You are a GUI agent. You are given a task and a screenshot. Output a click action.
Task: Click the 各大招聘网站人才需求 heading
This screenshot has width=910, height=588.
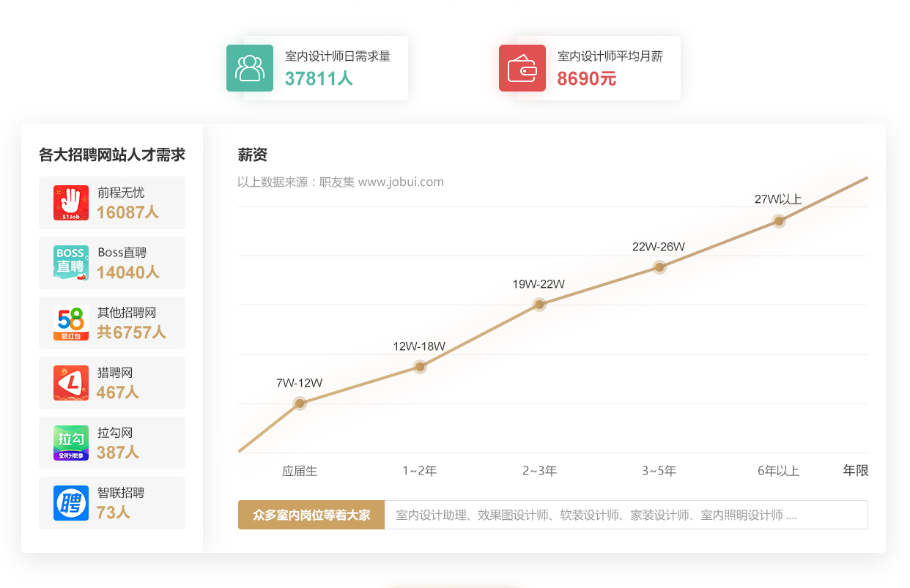[112, 155]
